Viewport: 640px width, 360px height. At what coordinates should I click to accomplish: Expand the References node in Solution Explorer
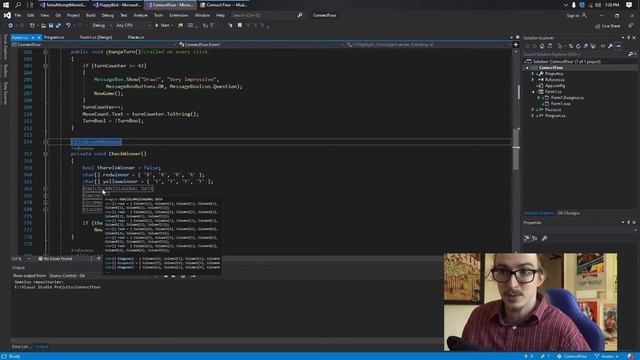(533, 80)
